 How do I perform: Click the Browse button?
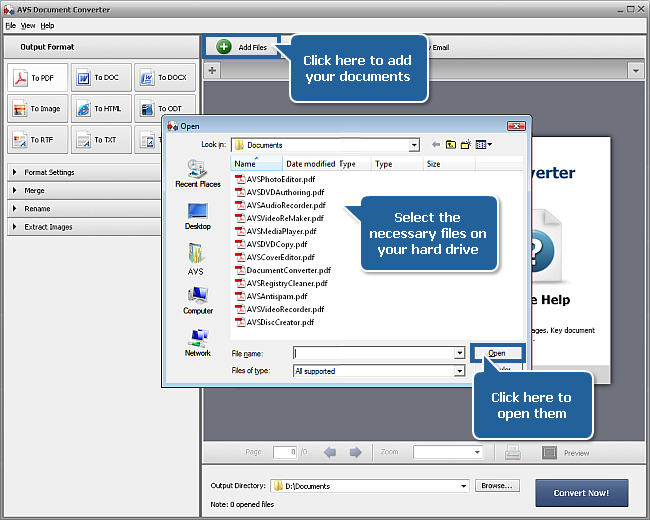(497, 486)
